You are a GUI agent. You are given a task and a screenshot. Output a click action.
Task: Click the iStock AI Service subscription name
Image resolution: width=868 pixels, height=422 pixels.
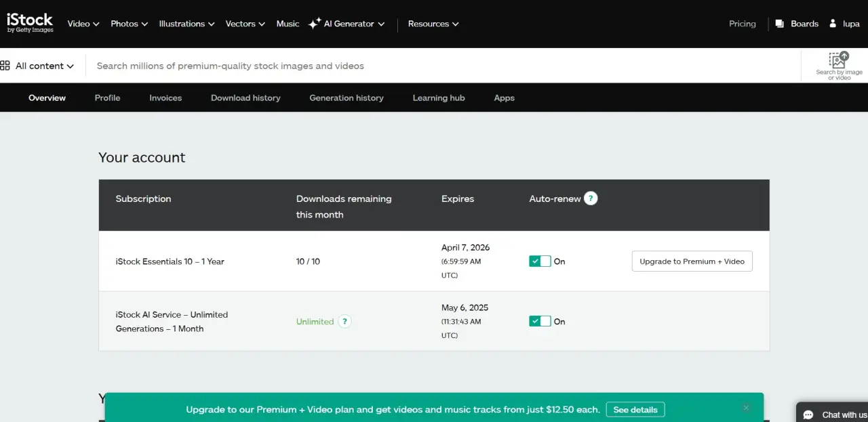(x=172, y=322)
